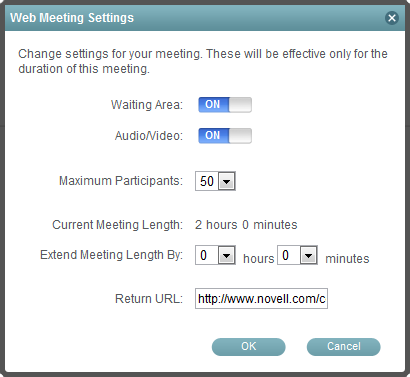Dismiss changes with the Cancel button
This screenshot has height=377, width=410.
pos(344,347)
